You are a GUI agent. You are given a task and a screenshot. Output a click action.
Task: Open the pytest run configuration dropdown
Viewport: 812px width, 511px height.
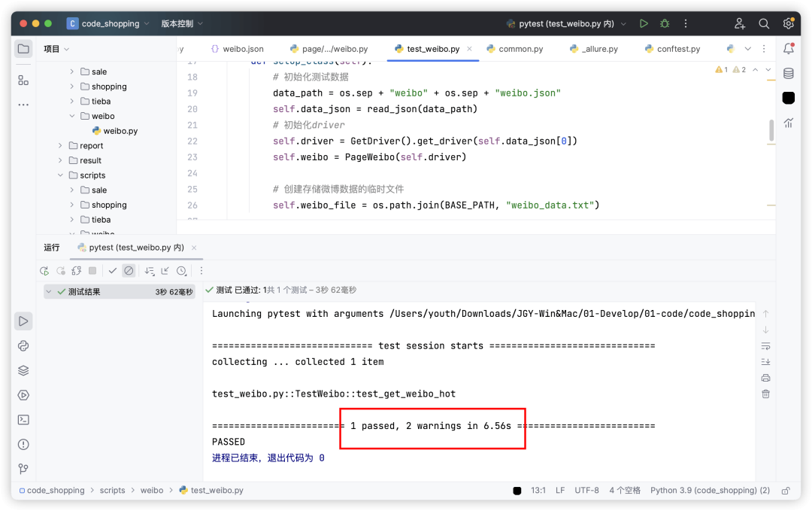567,23
